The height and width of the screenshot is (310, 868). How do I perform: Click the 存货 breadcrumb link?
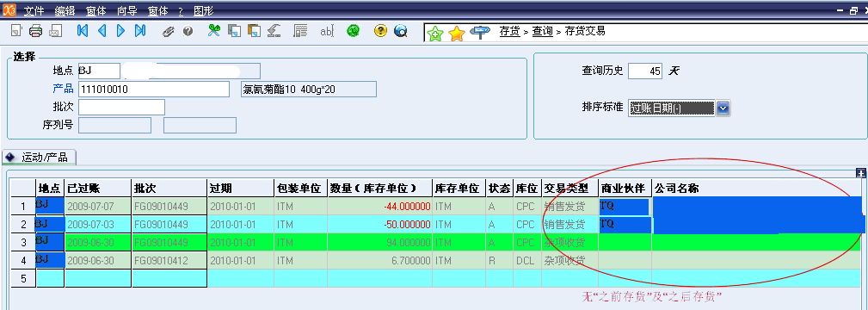510,32
